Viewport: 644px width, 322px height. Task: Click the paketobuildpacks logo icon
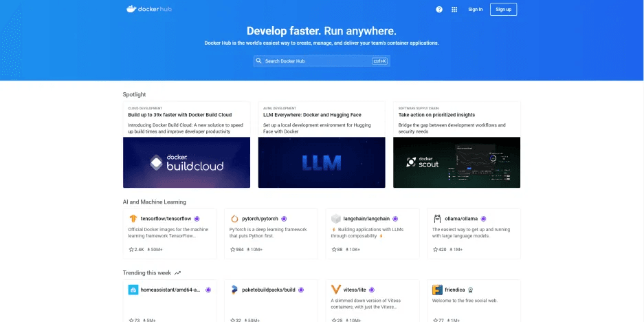pyautogui.click(x=234, y=290)
